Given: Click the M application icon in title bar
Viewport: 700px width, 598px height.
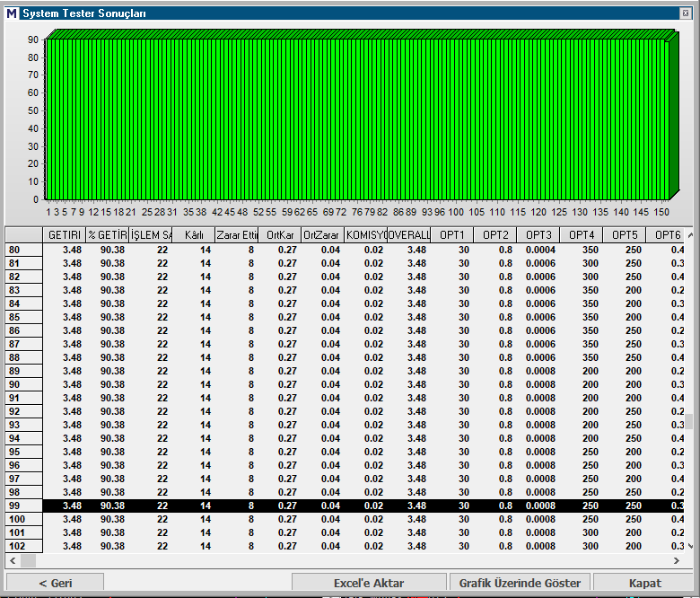Looking at the screenshot, I should pos(12,13).
